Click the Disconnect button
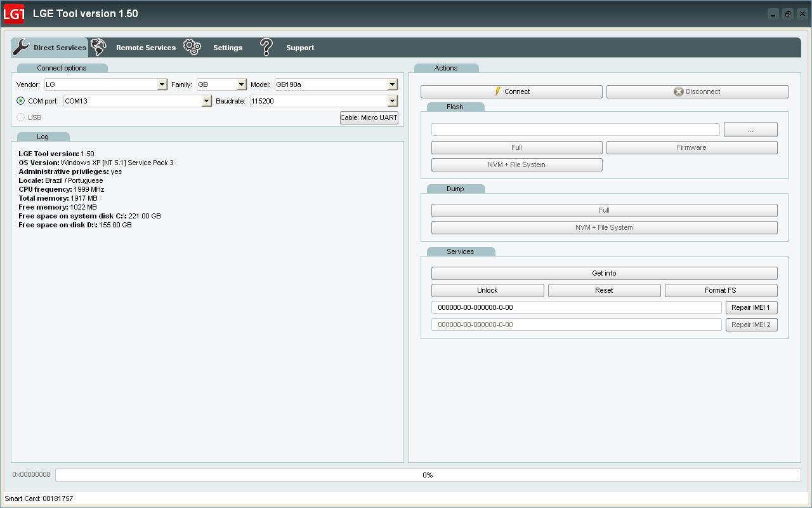 [x=697, y=91]
